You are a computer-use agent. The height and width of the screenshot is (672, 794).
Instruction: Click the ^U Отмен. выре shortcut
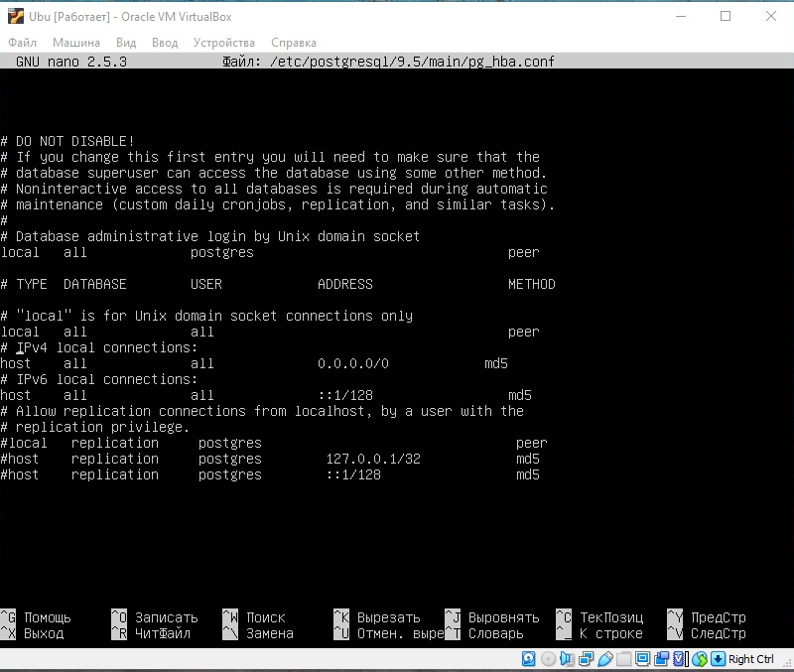pos(388,633)
